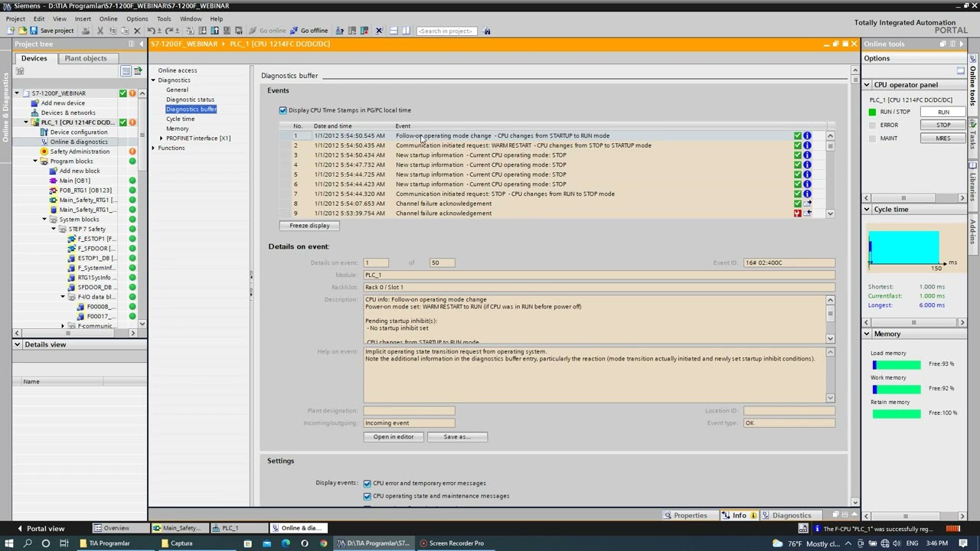The width and height of the screenshot is (980, 551).
Task: Click the STOP button on operator panel
Action: 943,126
